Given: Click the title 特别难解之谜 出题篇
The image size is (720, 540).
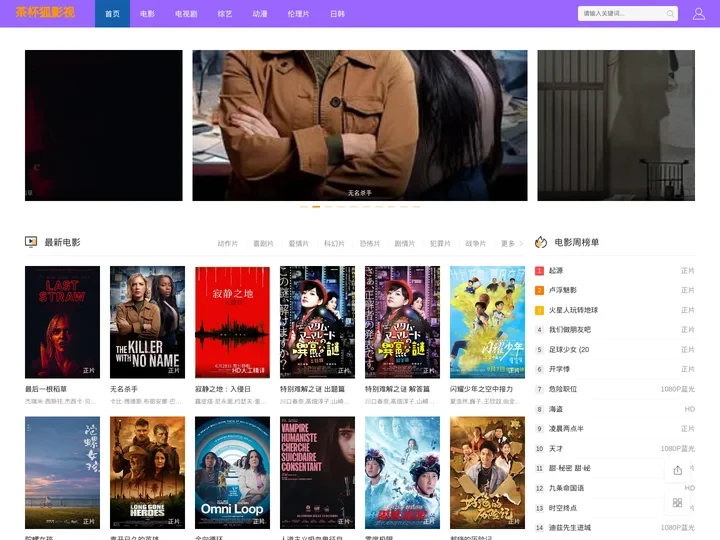Looking at the screenshot, I should (x=312, y=389).
